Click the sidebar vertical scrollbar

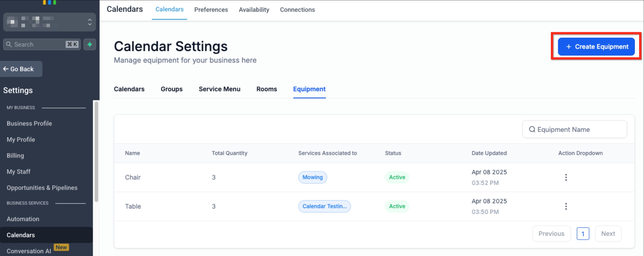coord(96,151)
